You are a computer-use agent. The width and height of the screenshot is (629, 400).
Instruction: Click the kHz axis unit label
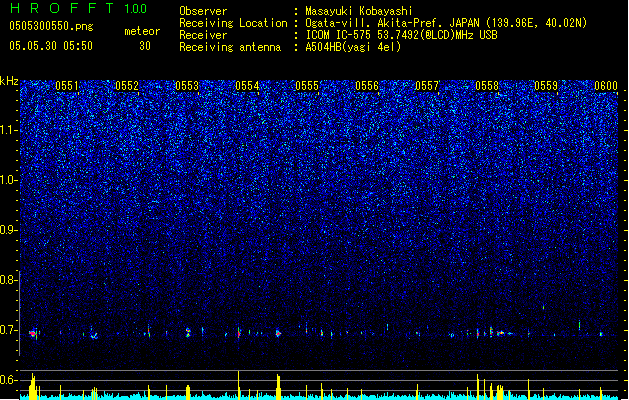9,81
